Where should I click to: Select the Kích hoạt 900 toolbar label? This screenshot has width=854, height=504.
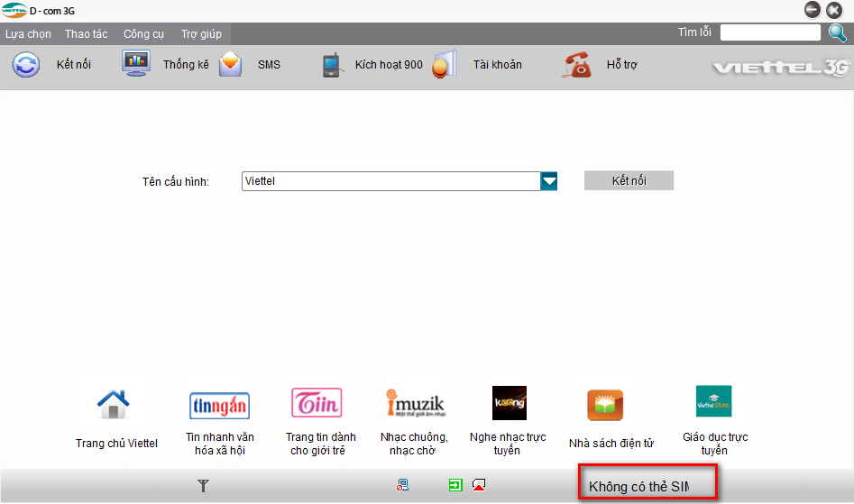point(389,64)
